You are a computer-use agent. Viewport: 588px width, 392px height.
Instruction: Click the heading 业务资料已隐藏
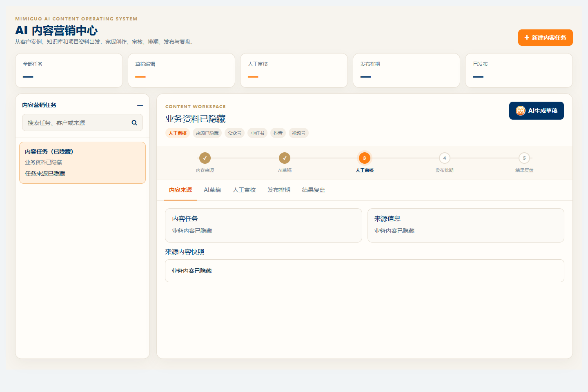tap(196, 119)
